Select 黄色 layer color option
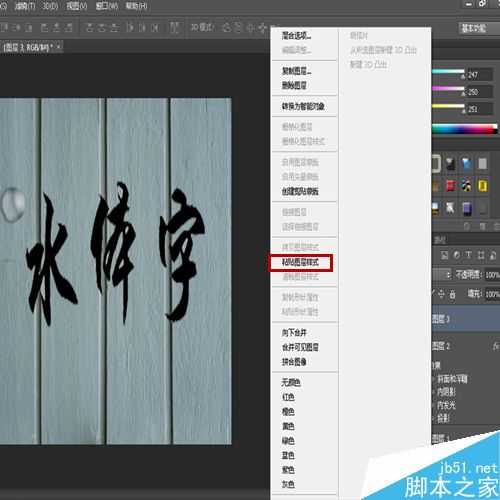The image size is (500, 500). point(288,426)
